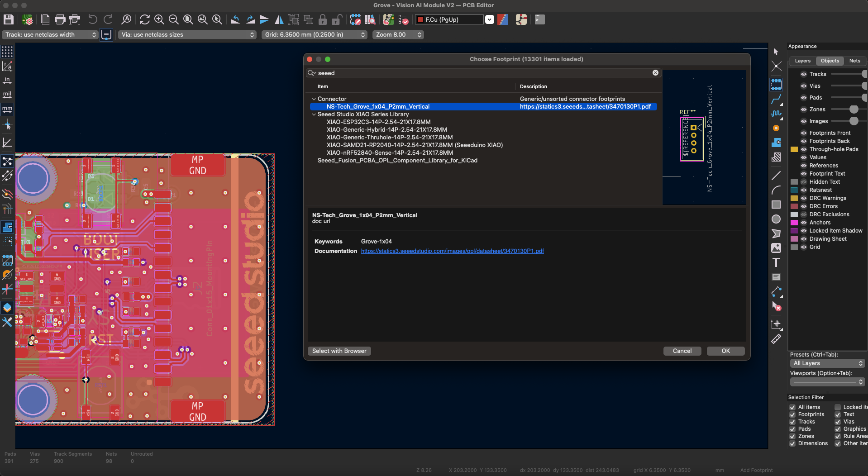Click the Zoom In magnifier
Image resolution: width=868 pixels, height=476 pixels.
tap(159, 19)
